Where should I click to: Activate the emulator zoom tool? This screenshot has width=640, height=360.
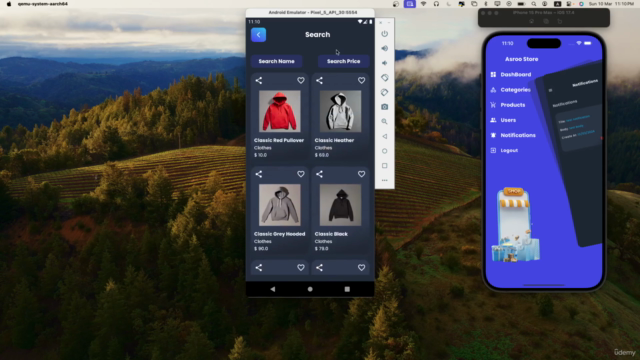pos(384,122)
